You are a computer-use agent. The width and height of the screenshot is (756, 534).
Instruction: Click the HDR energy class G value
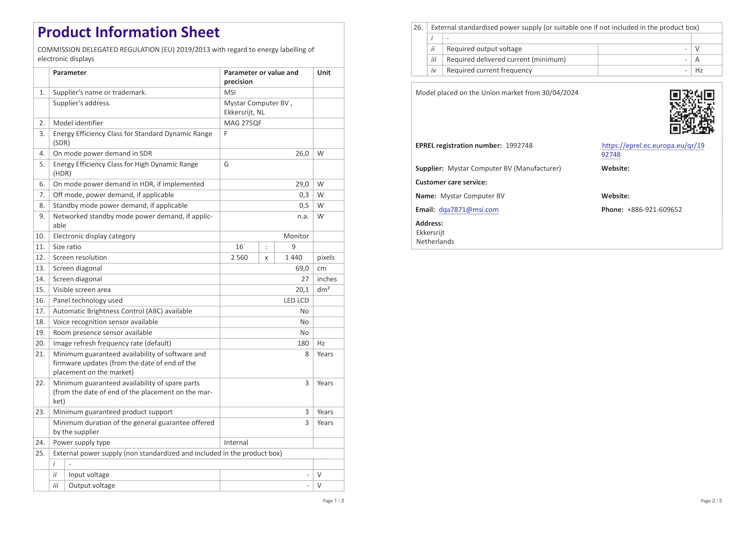[x=226, y=165]
